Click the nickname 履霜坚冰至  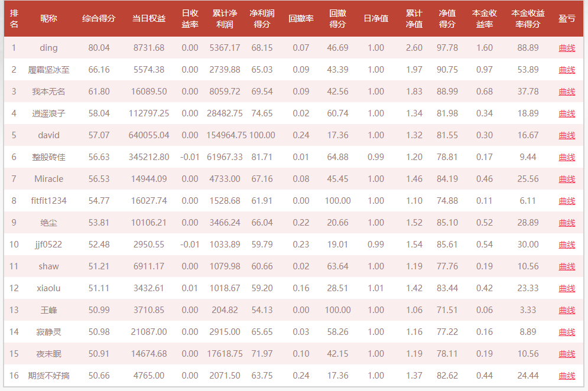tap(48, 70)
